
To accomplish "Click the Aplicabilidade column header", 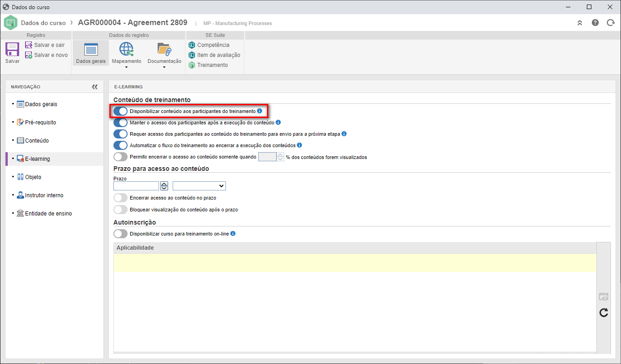I will (355, 248).
